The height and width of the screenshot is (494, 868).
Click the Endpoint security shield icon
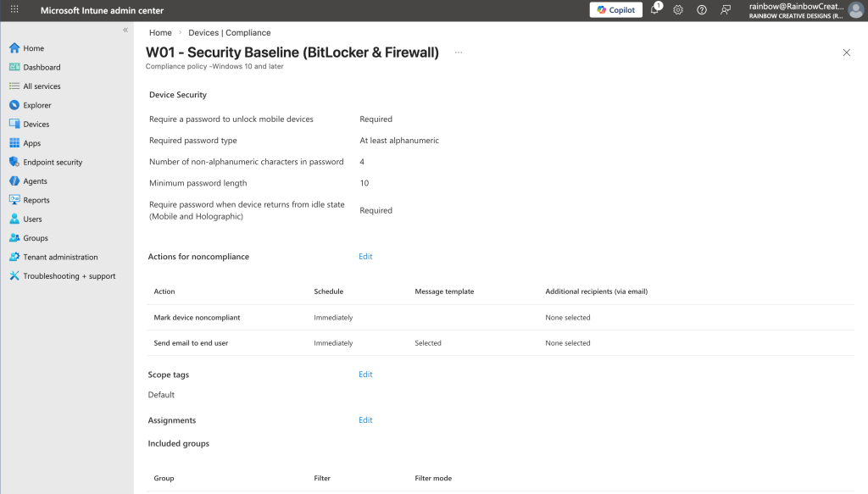(14, 162)
